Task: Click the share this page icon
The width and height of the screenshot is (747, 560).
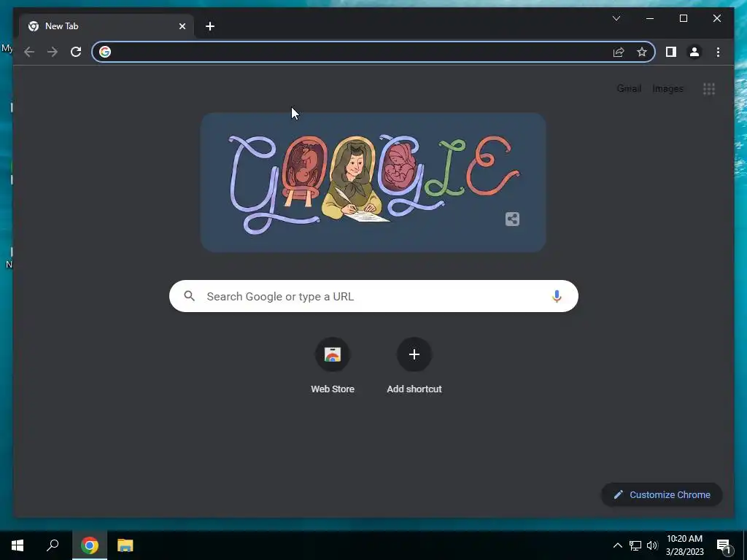Action: pyautogui.click(x=619, y=52)
